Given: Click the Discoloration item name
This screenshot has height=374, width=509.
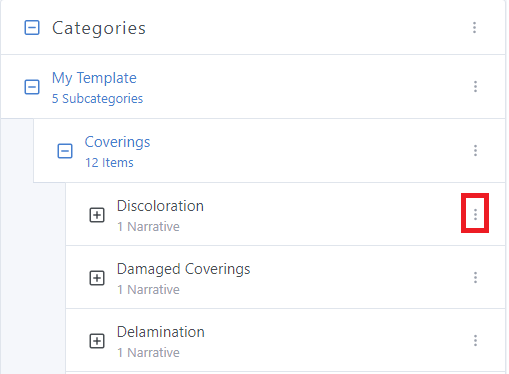Looking at the screenshot, I should [160, 206].
